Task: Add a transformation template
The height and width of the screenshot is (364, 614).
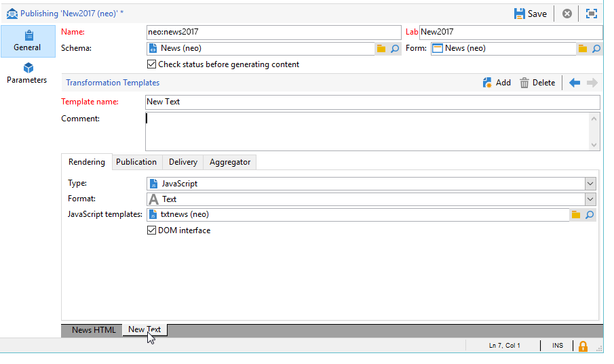Action: click(x=497, y=83)
